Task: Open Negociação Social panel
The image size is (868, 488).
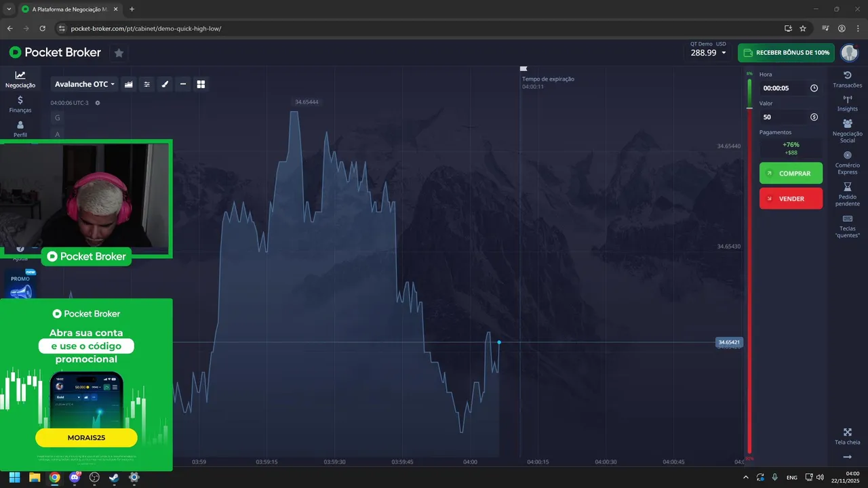Action: 848,131
